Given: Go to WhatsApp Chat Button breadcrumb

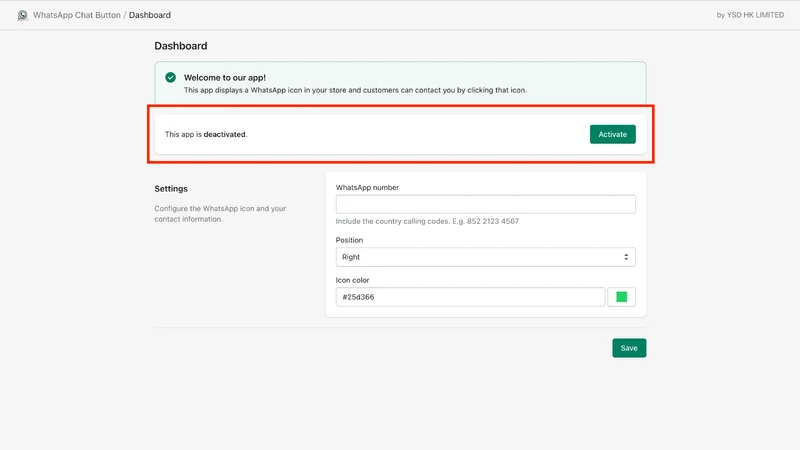Looking at the screenshot, I should pos(77,15).
